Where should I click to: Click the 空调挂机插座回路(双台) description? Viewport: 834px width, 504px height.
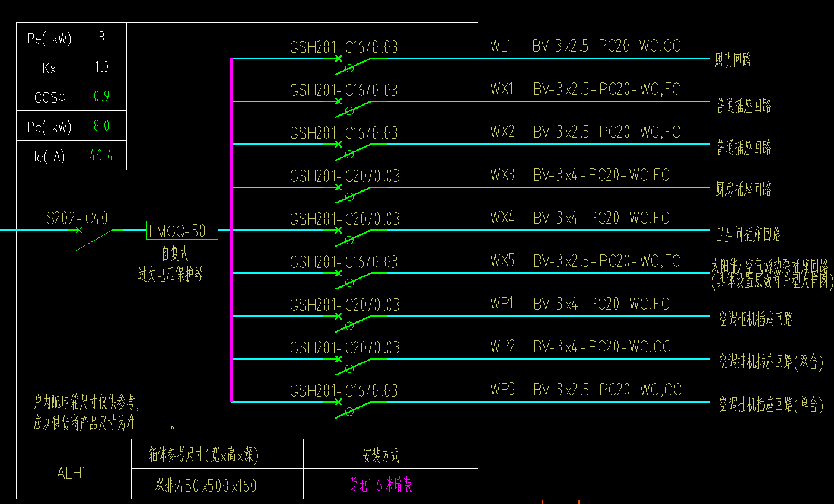coord(771,362)
